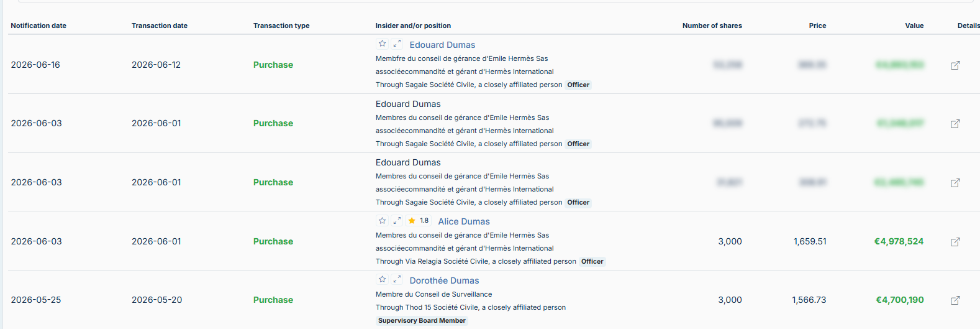Viewport: 980px width, 329px height.
Task: Open details for Dorothée Dumas €4,700,190 purchase
Action: pyautogui.click(x=955, y=300)
